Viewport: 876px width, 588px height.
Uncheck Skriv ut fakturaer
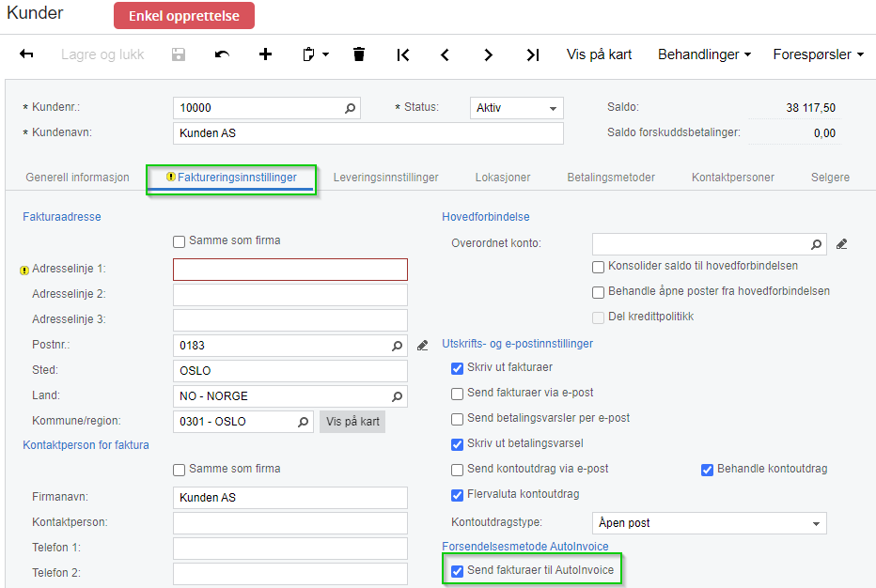pyautogui.click(x=458, y=368)
